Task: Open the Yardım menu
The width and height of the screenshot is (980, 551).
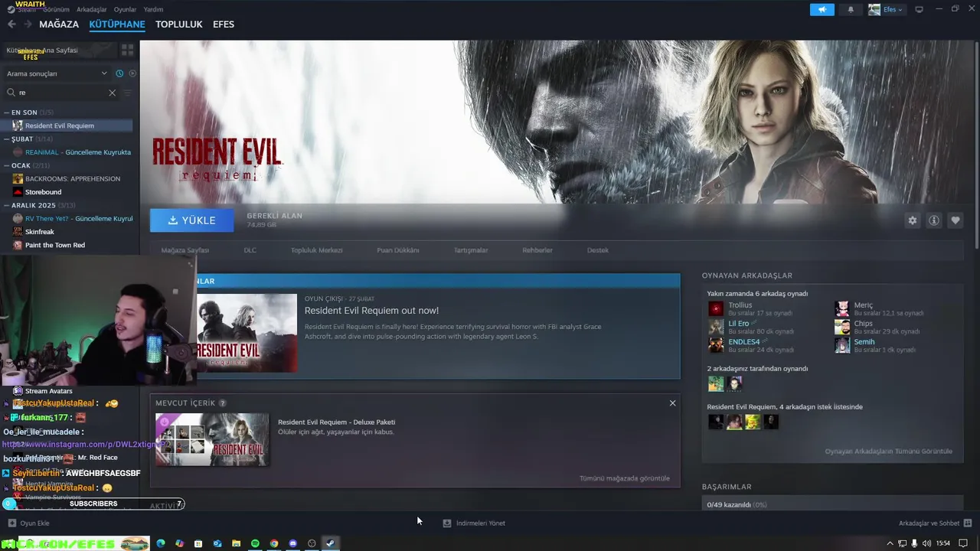Action: point(153,10)
